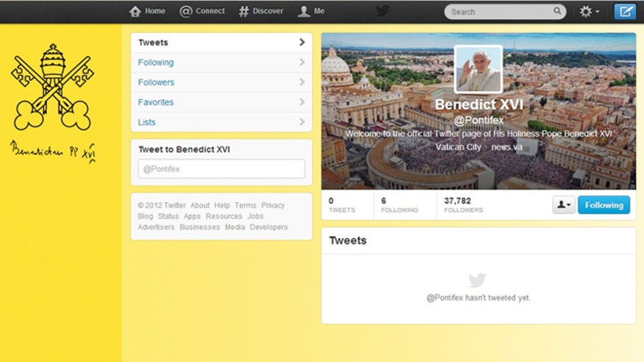View the 0 Tweets count
The height and width of the screenshot is (362, 644).
click(x=342, y=205)
